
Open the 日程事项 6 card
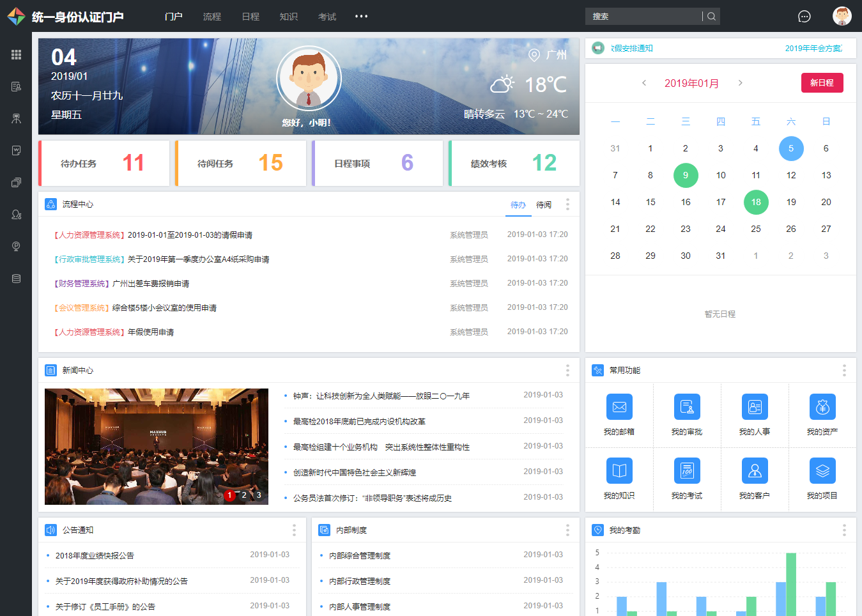(378, 163)
